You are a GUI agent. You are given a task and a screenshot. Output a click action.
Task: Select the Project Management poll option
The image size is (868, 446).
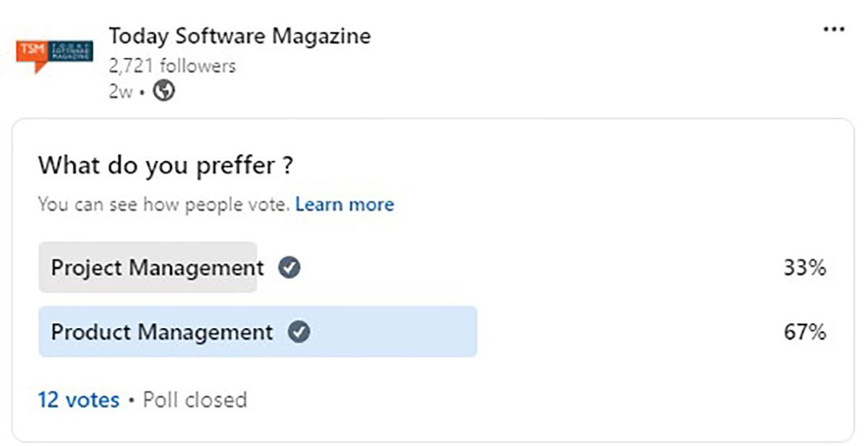pos(157,268)
